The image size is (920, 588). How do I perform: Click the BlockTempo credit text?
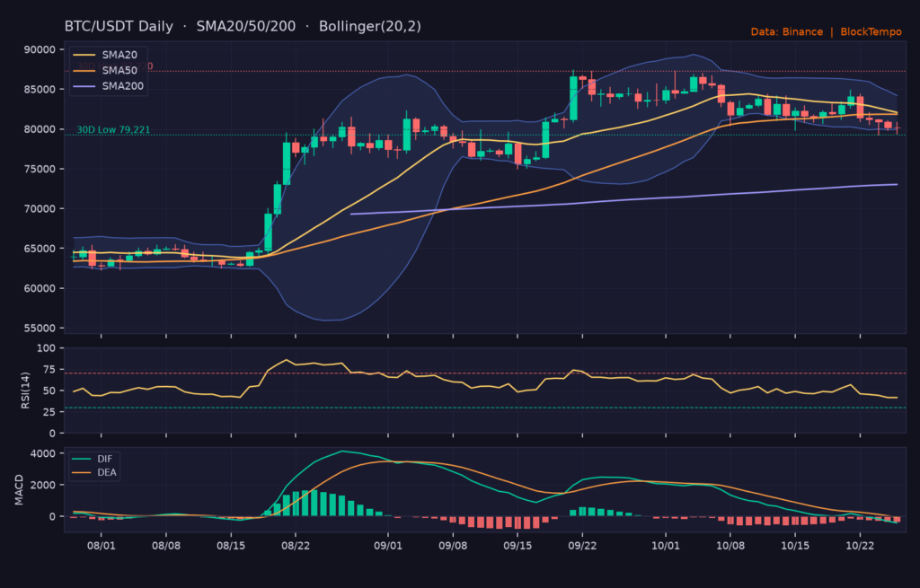pyautogui.click(x=871, y=31)
